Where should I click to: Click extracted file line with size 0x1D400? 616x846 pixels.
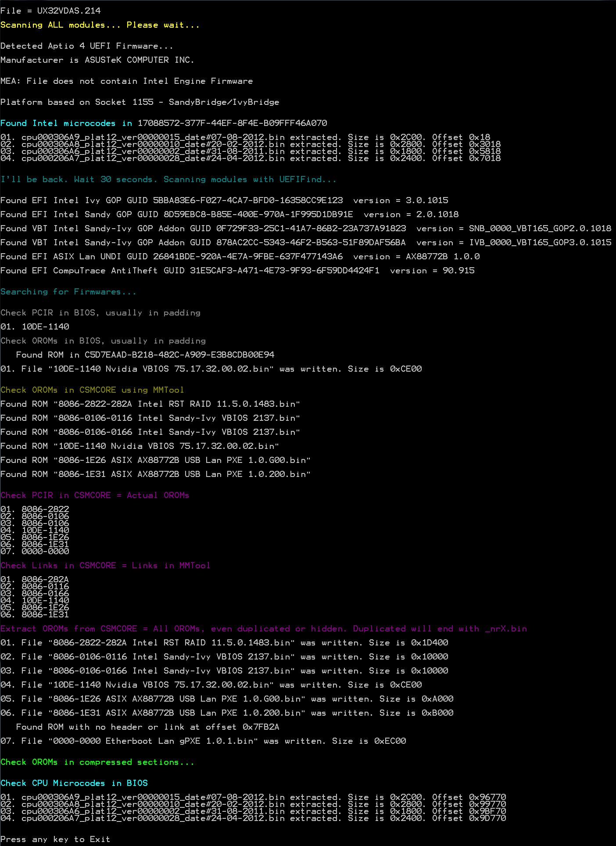coord(224,643)
